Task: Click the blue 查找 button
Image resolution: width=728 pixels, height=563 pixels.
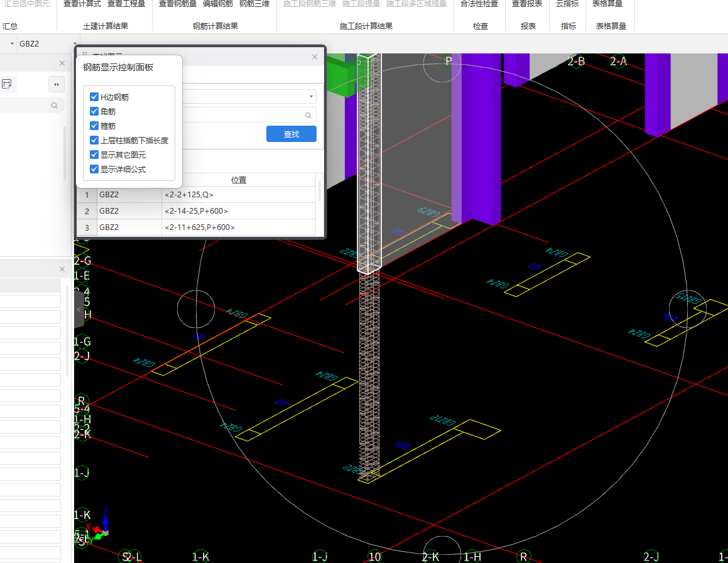Action: (x=291, y=134)
